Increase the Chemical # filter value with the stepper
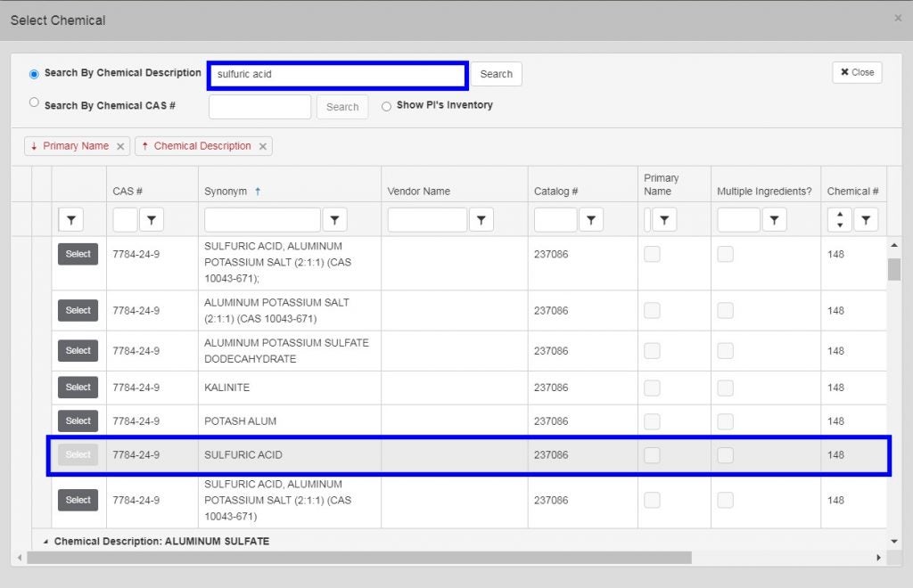This screenshot has width=913, height=588. 840,215
